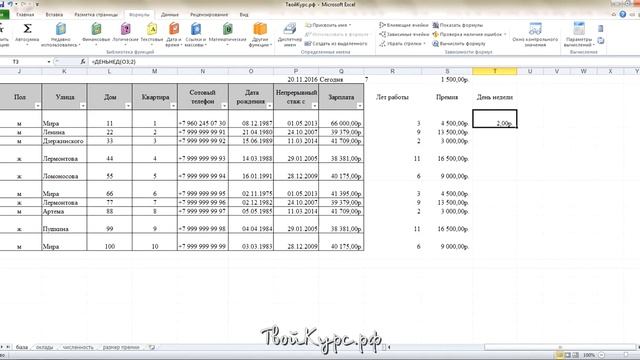
Task: Open filter dropdown in Дата рождения header
Action: coord(269,106)
